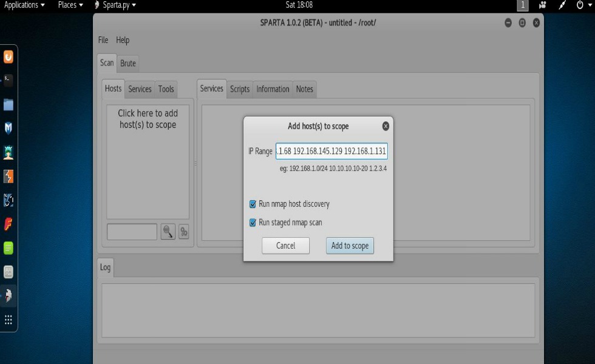Click the pen icon in the top bar
This screenshot has height=364, width=595.
tap(562, 5)
